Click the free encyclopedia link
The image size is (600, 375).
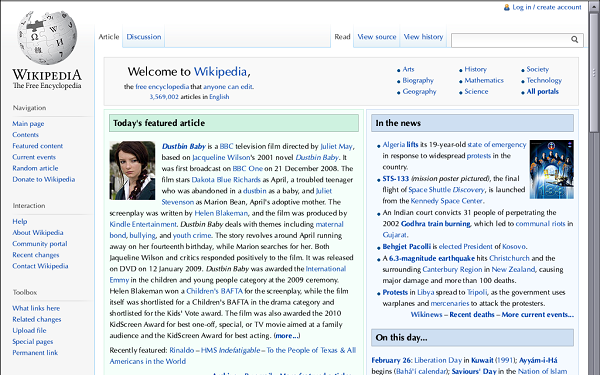click(162, 86)
